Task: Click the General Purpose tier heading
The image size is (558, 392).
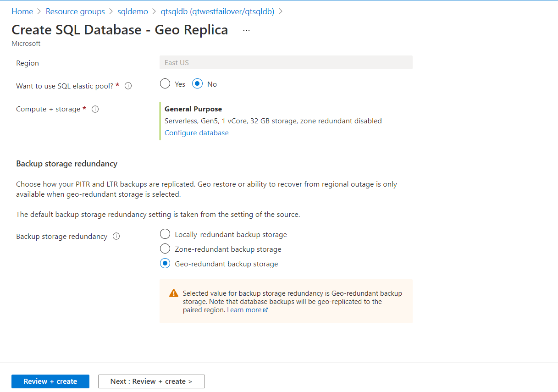Action: (193, 109)
